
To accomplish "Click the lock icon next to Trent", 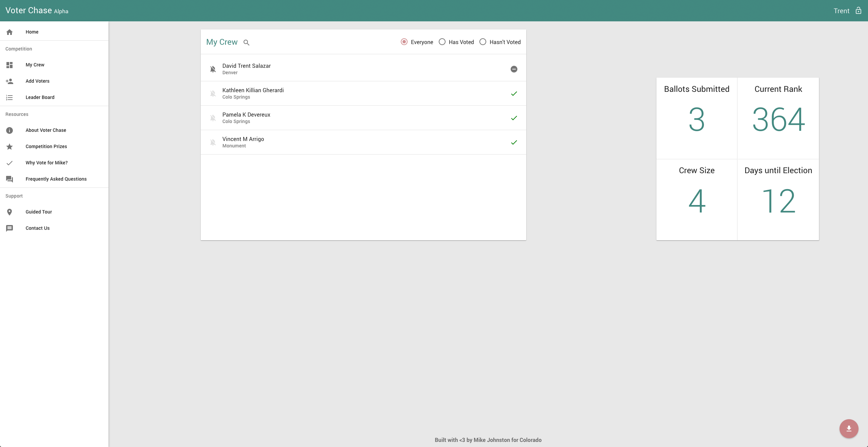I will [858, 11].
